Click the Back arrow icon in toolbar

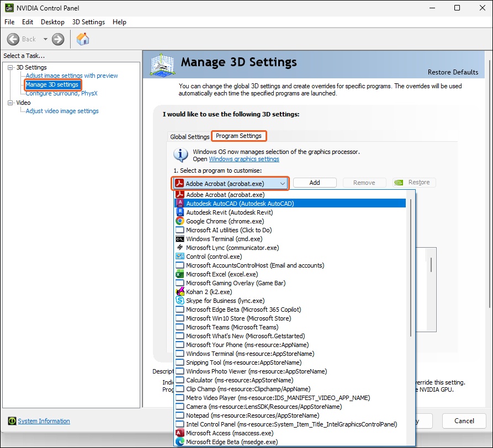point(13,39)
